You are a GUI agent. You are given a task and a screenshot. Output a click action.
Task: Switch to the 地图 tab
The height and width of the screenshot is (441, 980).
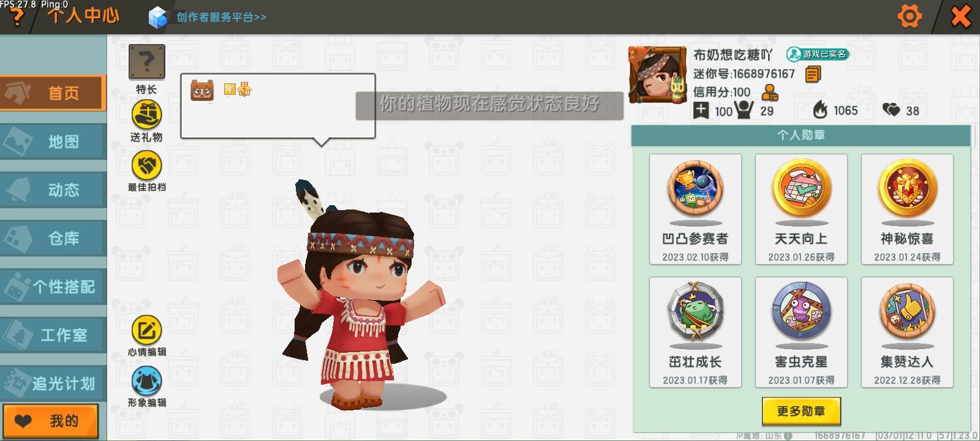53,141
